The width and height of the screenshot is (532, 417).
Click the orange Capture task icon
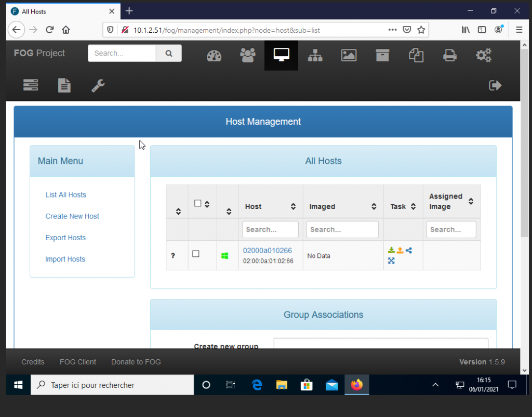[400, 250]
